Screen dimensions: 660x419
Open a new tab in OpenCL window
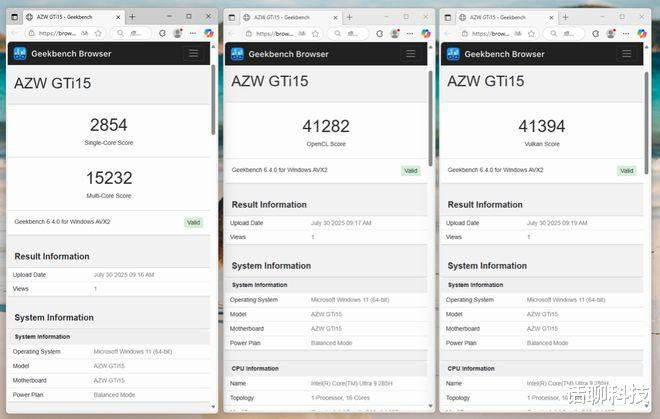pos(349,17)
